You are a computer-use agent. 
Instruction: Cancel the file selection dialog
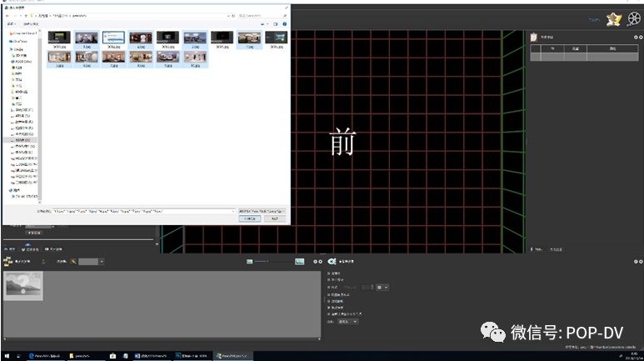(274, 218)
